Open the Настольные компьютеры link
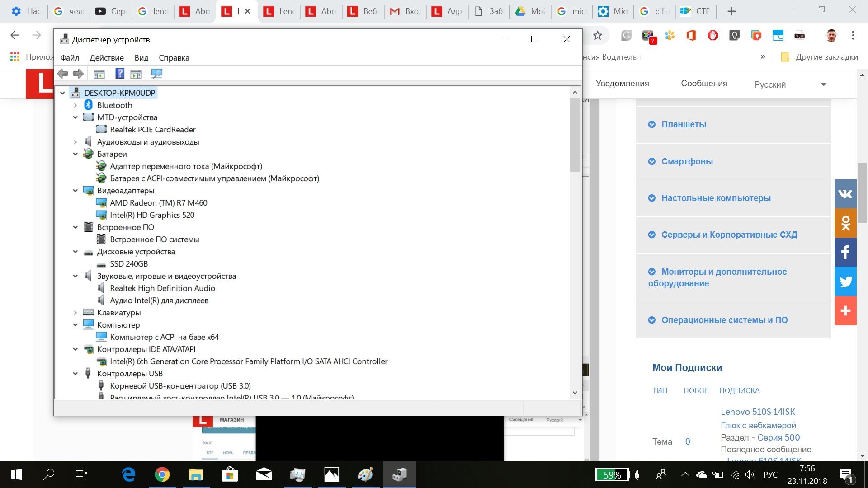This screenshot has width=868, height=488. (716, 198)
